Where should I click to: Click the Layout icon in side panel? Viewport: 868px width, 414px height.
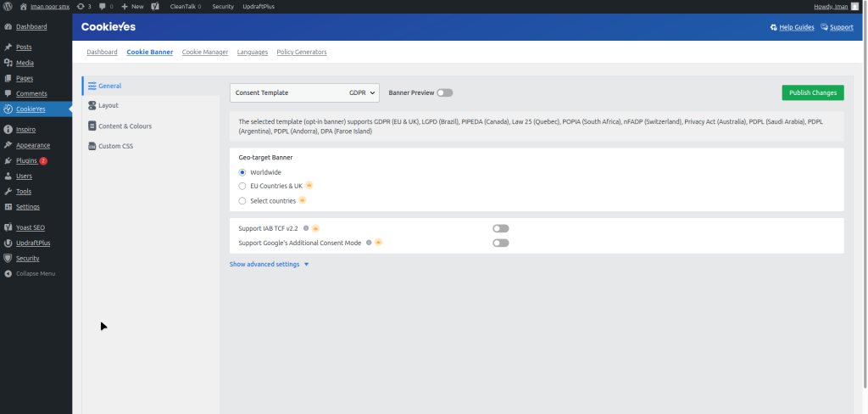coord(92,106)
